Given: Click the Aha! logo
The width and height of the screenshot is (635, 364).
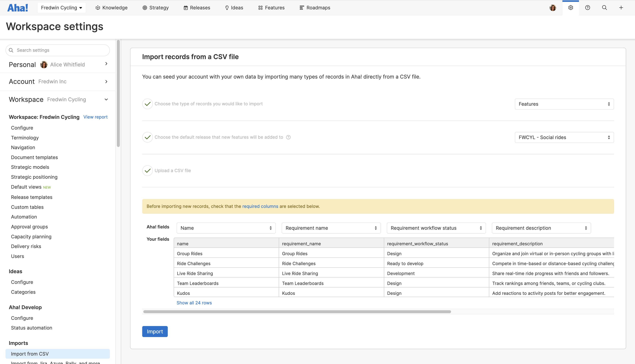Looking at the screenshot, I should pos(17,8).
